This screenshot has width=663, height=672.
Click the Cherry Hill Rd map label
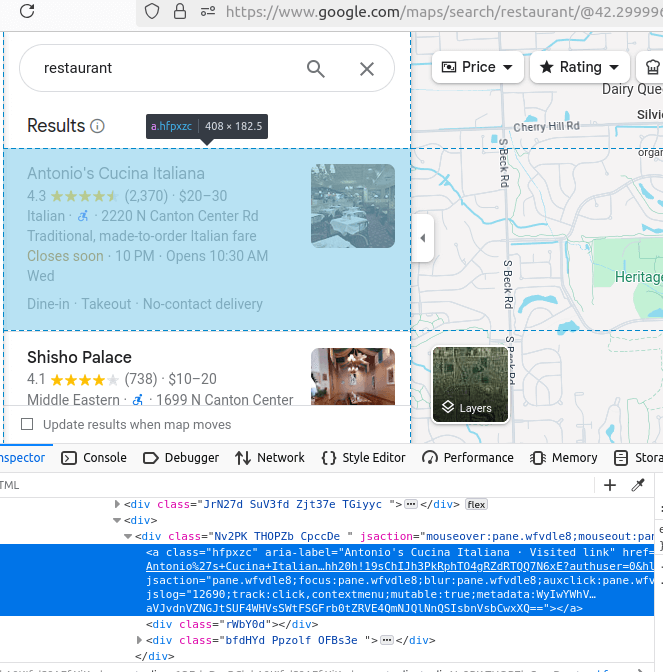pyautogui.click(x=546, y=126)
